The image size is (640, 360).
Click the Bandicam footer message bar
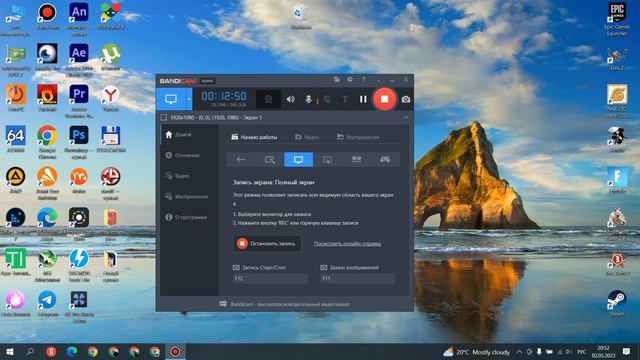click(x=284, y=304)
